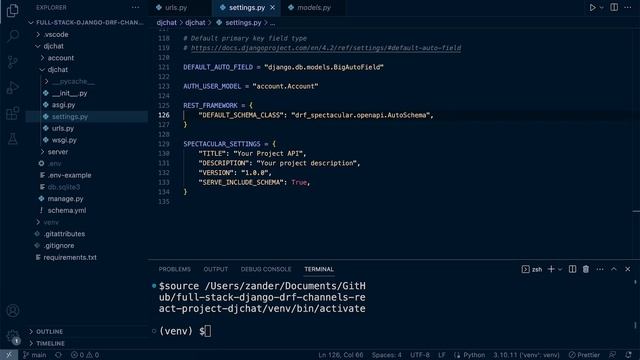Collapse the FULL-STACK-DJANGO-DRF-CHAN project root
The height and width of the screenshot is (360, 640).
click(86, 22)
